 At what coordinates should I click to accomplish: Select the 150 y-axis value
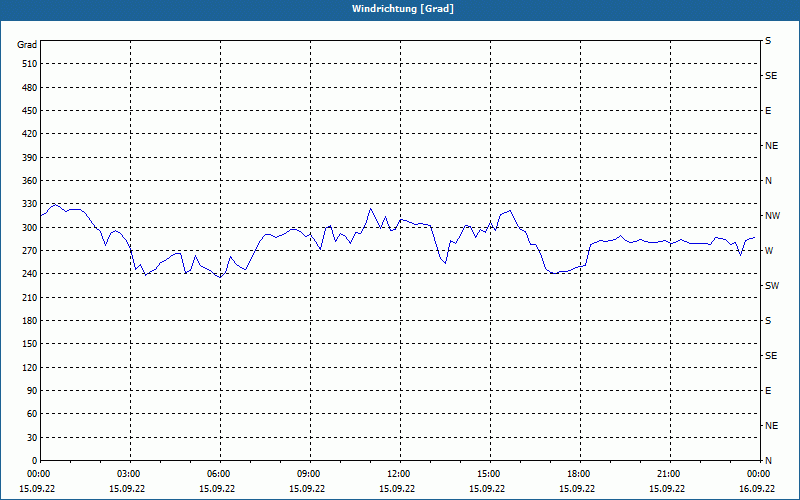[29, 344]
